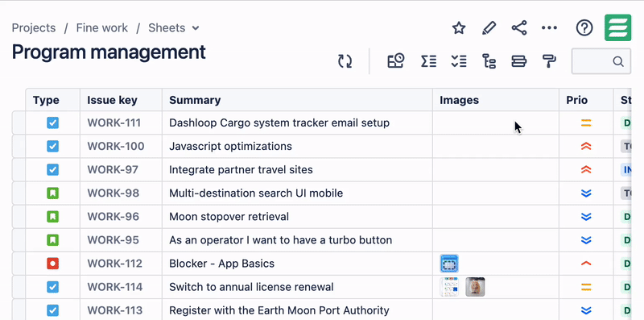Star this Program management sheet
The height and width of the screenshot is (320, 644).
pyautogui.click(x=459, y=28)
